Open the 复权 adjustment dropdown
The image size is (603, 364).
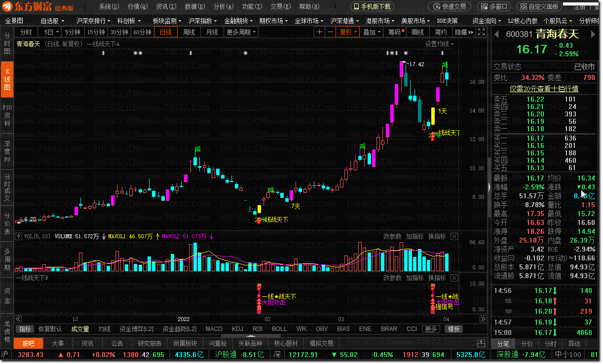[x=348, y=32]
